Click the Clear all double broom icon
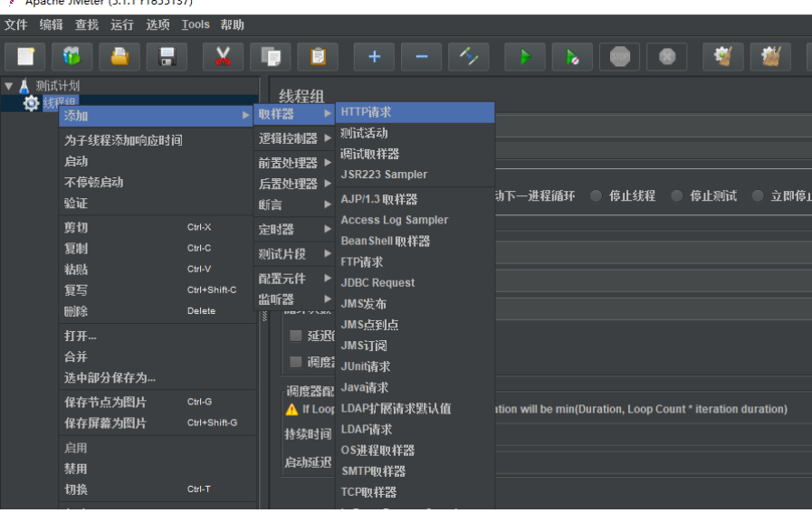Viewport: 812px width, 513px height. click(x=770, y=56)
